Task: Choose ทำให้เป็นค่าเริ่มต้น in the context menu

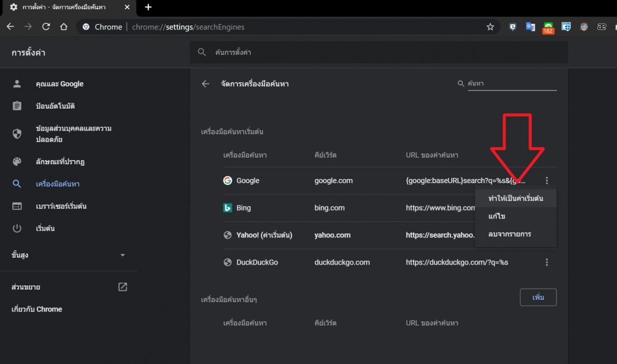Action: (515, 198)
